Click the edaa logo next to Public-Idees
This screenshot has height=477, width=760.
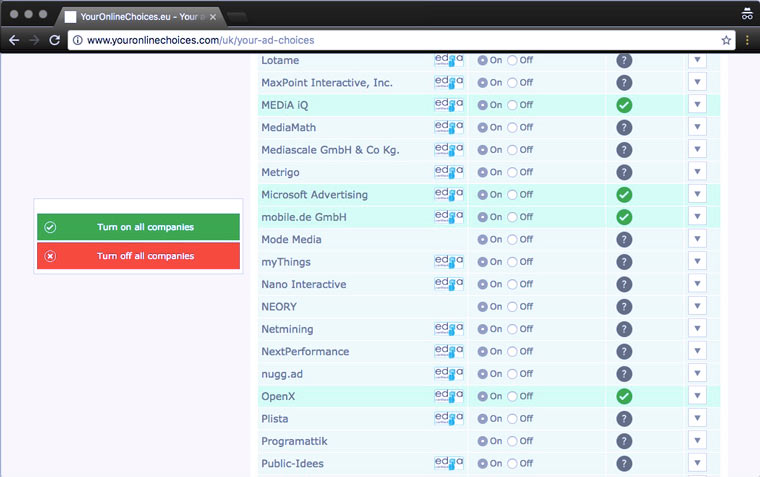pyautogui.click(x=449, y=463)
